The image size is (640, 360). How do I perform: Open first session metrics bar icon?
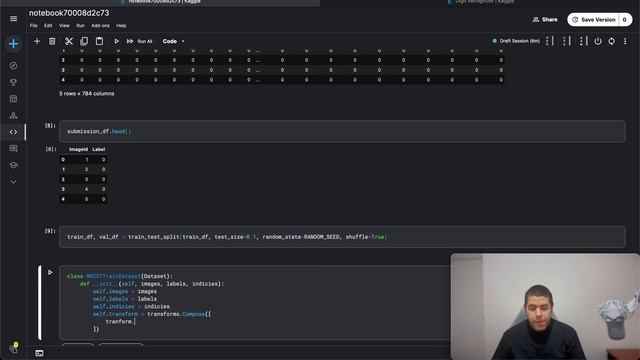point(550,41)
